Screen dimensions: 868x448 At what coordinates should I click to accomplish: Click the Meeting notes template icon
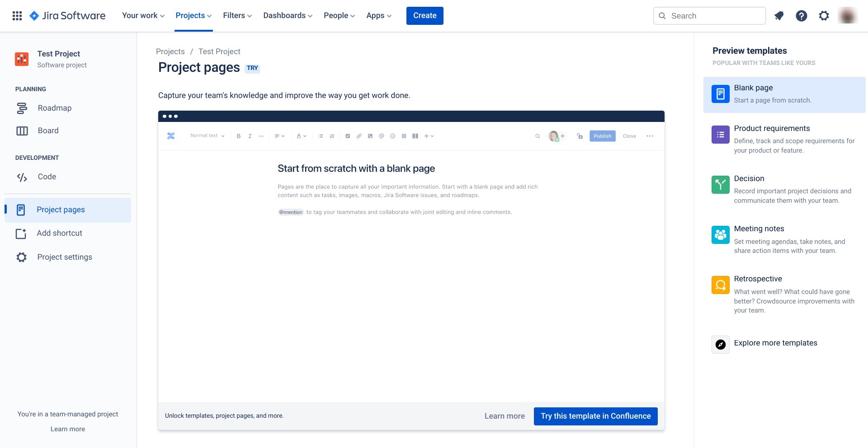[721, 235]
